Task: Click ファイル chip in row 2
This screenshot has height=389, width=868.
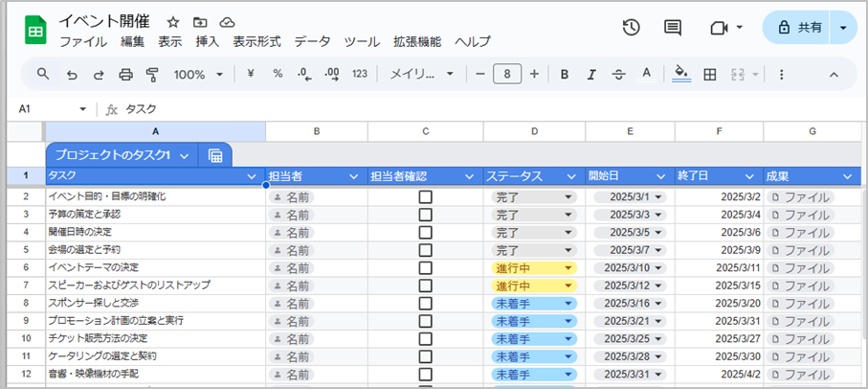Action: pos(801,197)
